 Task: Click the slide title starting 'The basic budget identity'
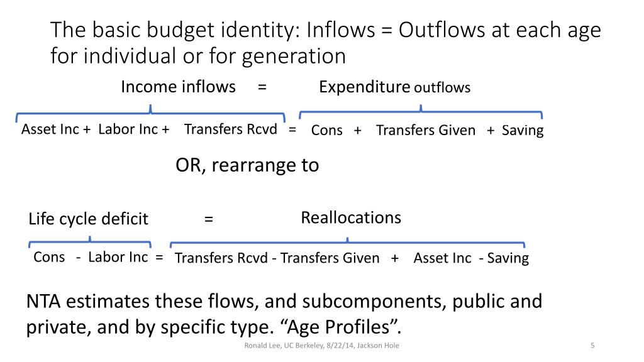[325, 43]
